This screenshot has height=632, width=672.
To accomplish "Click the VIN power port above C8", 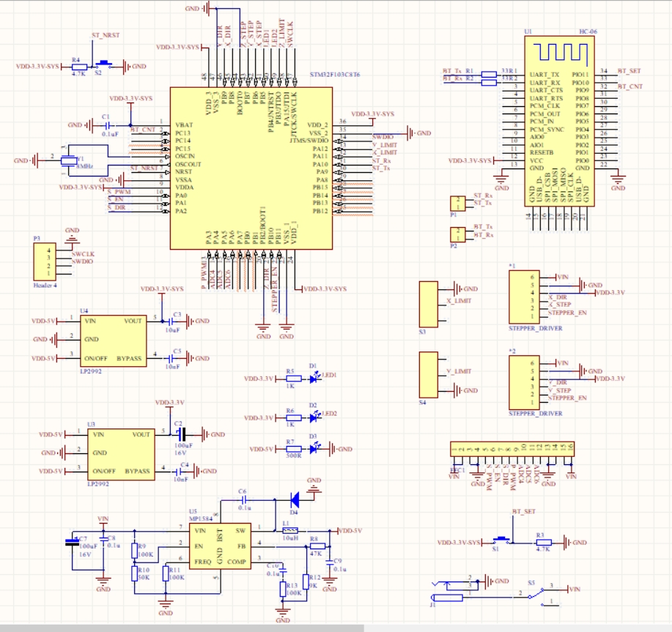I will point(103,520).
